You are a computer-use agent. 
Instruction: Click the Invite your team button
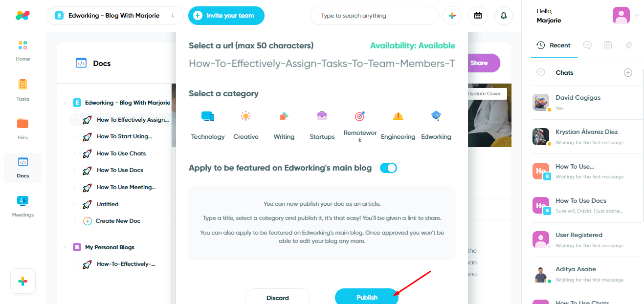[x=226, y=16]
